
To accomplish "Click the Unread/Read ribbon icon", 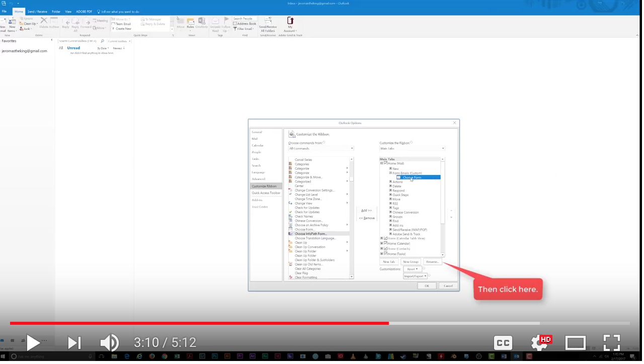I will (x=215, y=24).
